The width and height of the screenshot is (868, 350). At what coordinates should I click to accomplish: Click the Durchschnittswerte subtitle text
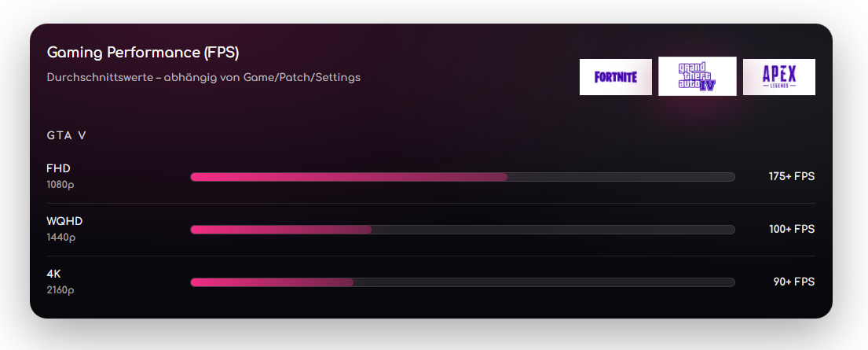point(203,78)
